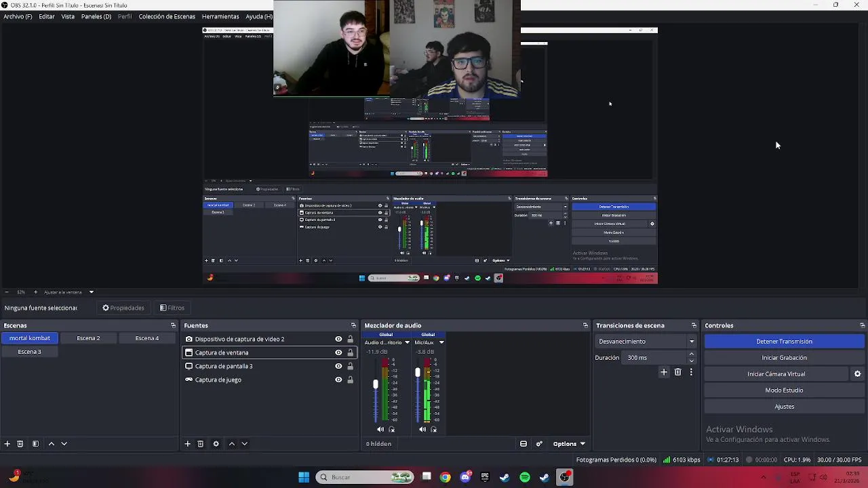
Task: Open Herramientas menu
Action: click(x=220, y=16)
